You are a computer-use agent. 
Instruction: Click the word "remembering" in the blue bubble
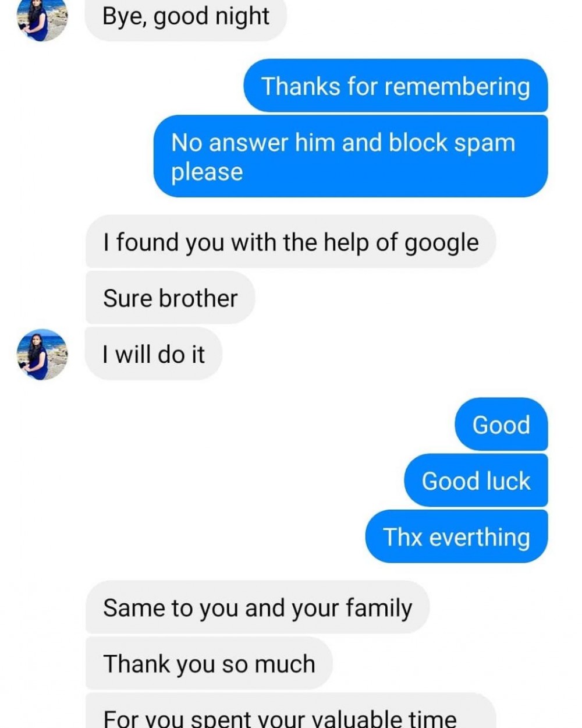coord(457,86)
